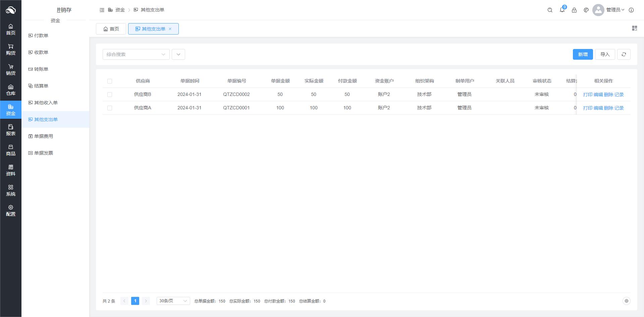644x317 pixels.
Task: Click the lock screen icon
Action: pos(574,10)
